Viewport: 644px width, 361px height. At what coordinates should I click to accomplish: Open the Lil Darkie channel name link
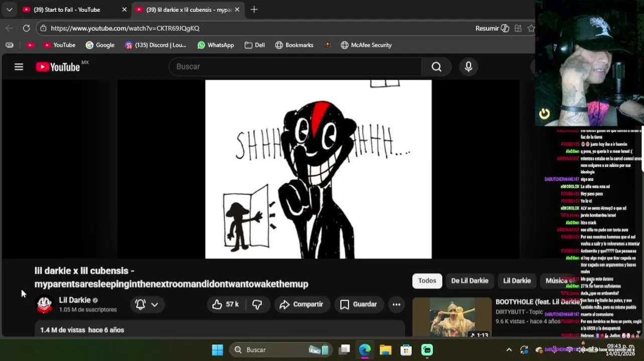pos(75,300)
